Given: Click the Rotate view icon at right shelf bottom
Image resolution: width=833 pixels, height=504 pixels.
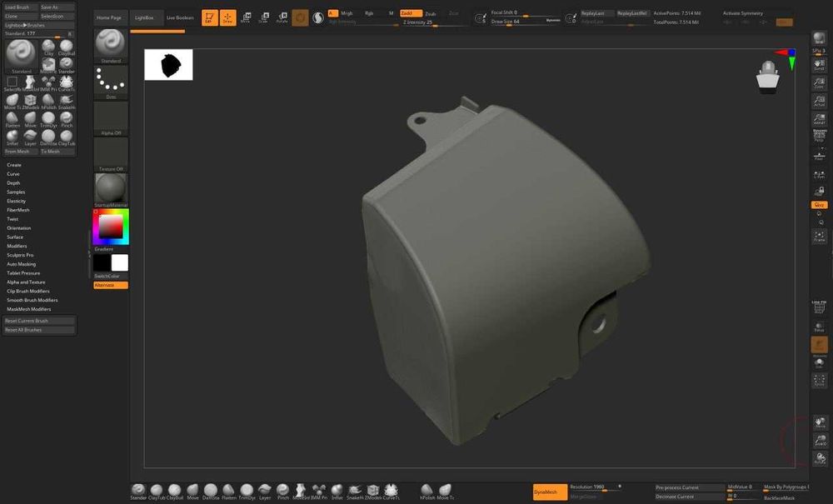Looking at the screenshot, I should (x=821, y=458).
